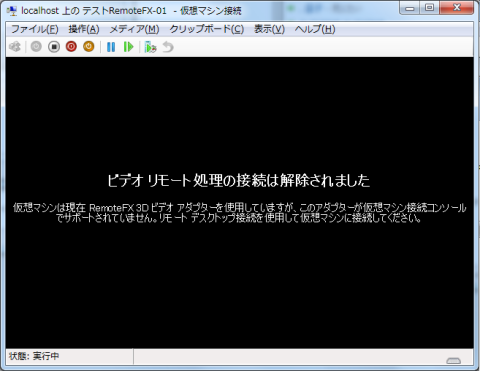
Task: Click the green Reset icon
Action: click(x=128, y=47)
